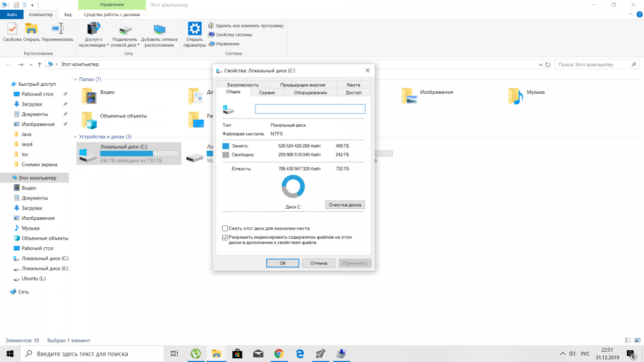Open the Map network drive (Подключить сетевой диск) icon
This screenshot has width=644, height=362.
pyautogui.click(x=125, y=35)
